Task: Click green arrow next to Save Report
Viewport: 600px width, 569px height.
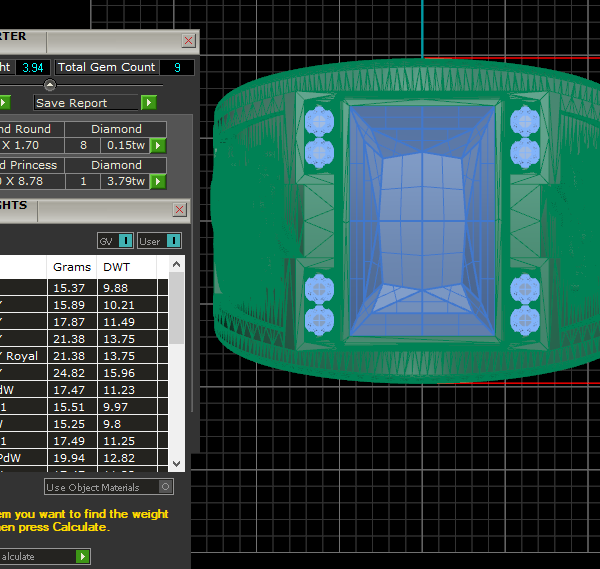Action: pyautogui.click(x=149, y=102)
